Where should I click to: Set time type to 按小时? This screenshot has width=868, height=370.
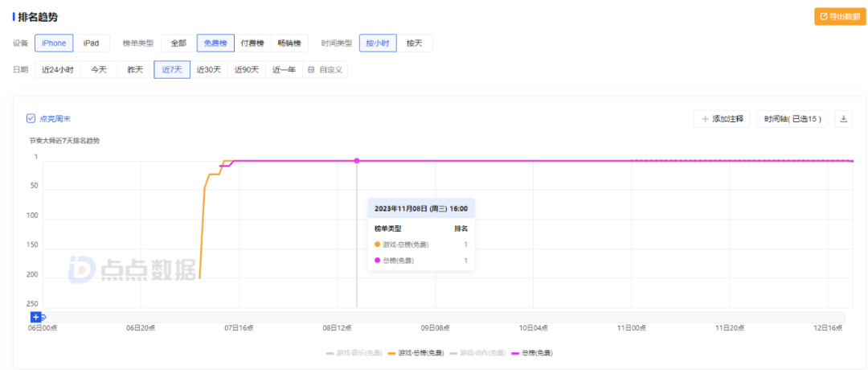click(x=378, y=43)
